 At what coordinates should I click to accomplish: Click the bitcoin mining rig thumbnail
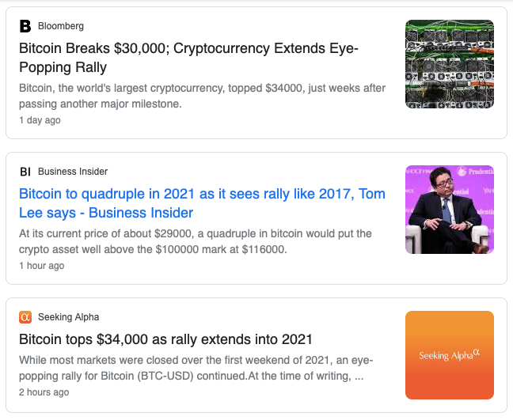click(450, 64)
